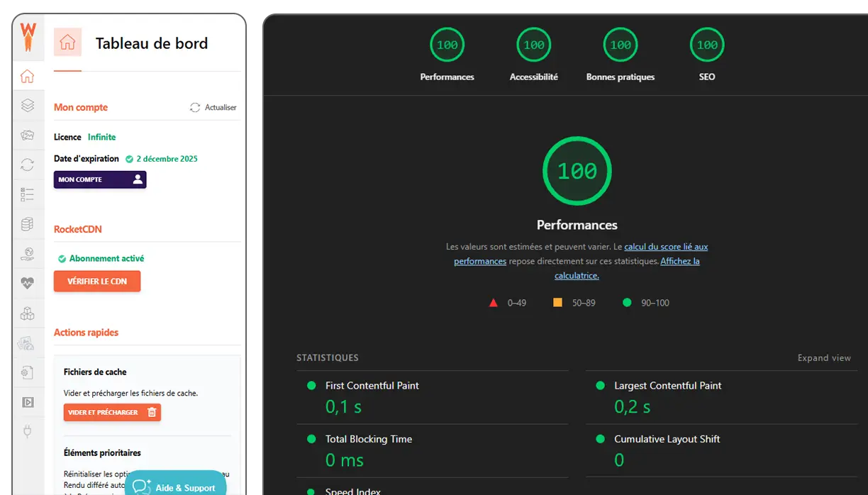Open the video play sidebar icon
868x495 pixels.
point(28,402)
